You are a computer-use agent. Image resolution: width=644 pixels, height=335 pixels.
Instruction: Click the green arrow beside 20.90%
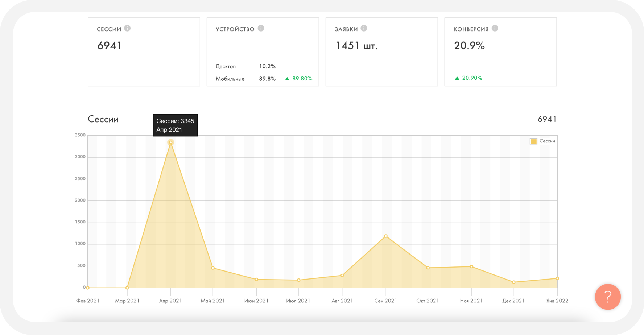coord(457,78)
